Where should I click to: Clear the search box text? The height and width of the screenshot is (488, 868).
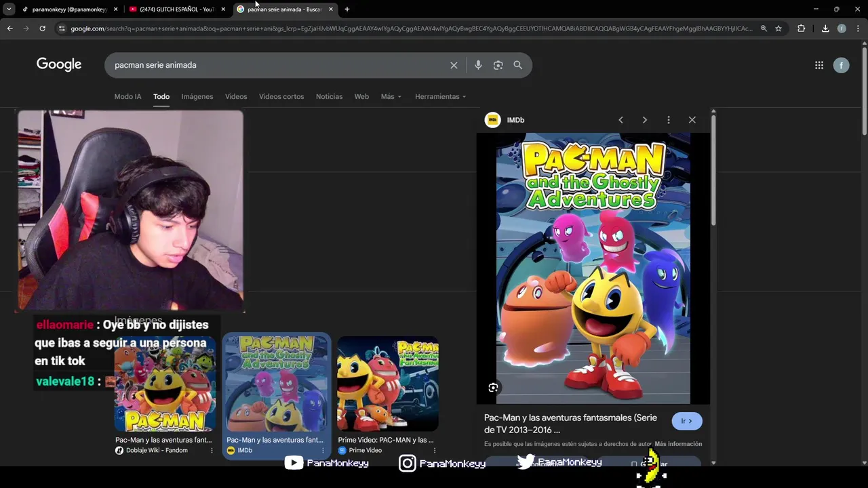(x=454, y=65)
